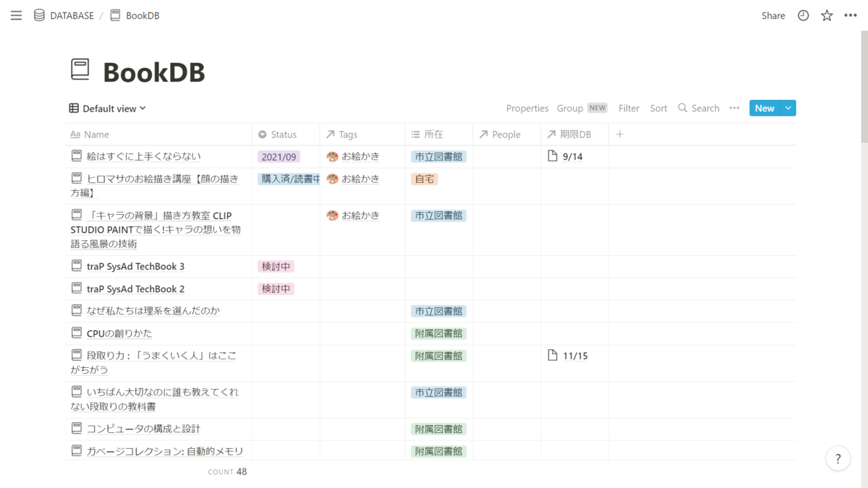Click 市立図書館 tag in なぜ私たちは理系 row

point(438,311)
